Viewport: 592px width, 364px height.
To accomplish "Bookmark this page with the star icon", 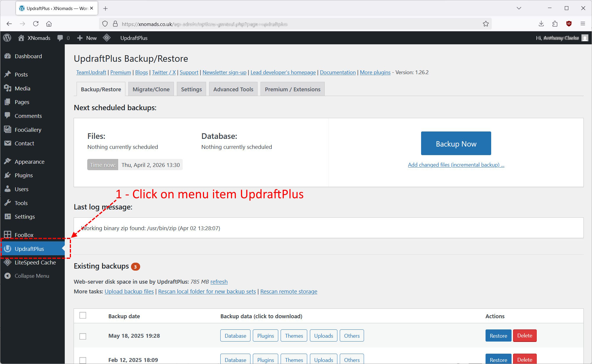I will point(486,24).
